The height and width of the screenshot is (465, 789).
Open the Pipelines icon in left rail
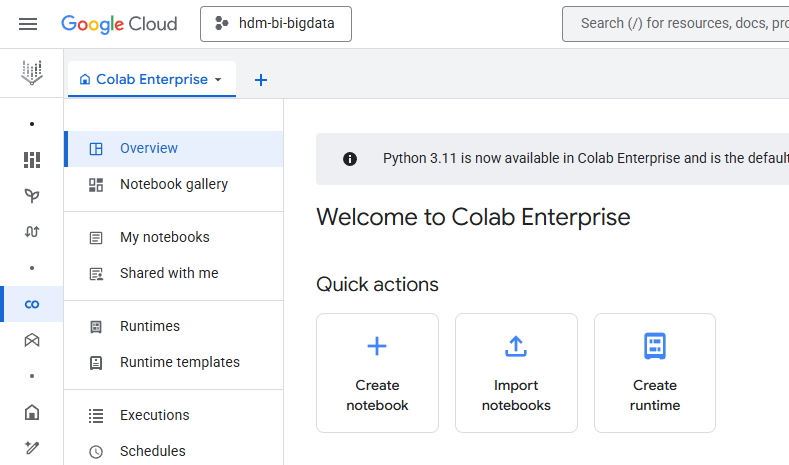point(32,231)
